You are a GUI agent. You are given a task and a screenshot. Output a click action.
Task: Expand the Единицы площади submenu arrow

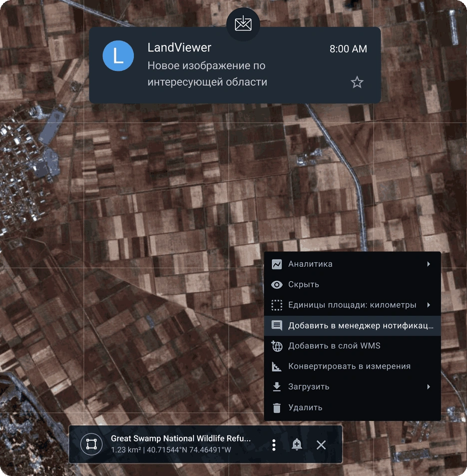pyautogui.click(x=429, y=305)
